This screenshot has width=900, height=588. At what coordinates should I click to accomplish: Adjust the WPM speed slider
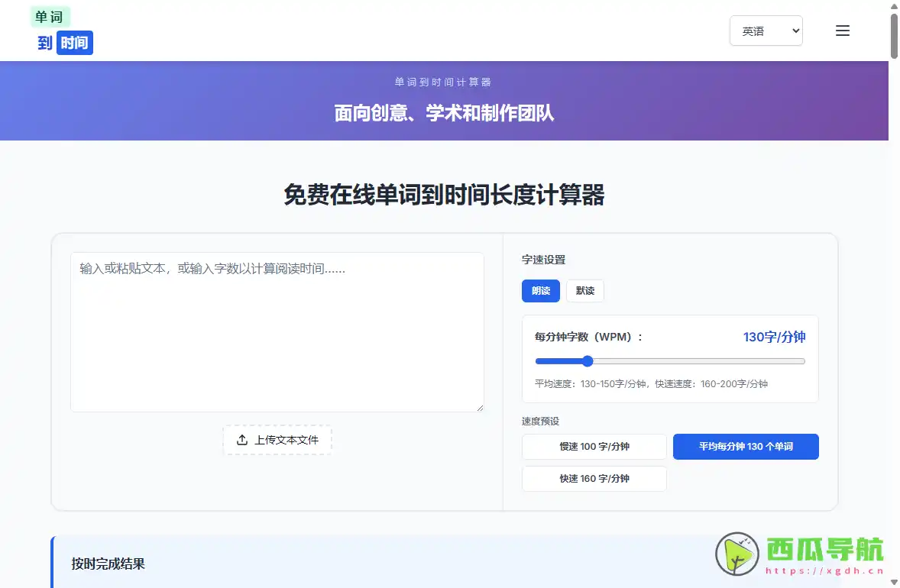coord(670,361)
